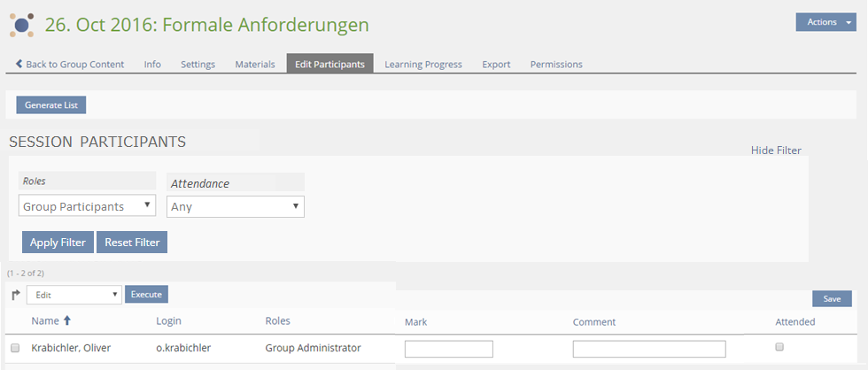The height and width of the screenshot is (370, 868).
Task: Expand the Edit action dropdown
Action: (74, 295)
